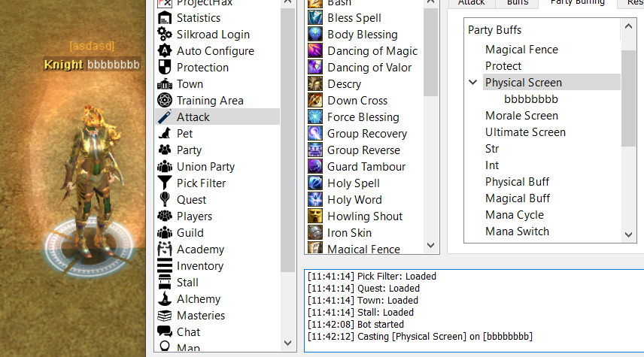Open the Party Buffing tab
Image resolution: width=644 pixels, height=357 pixels.
pos(578,2)
